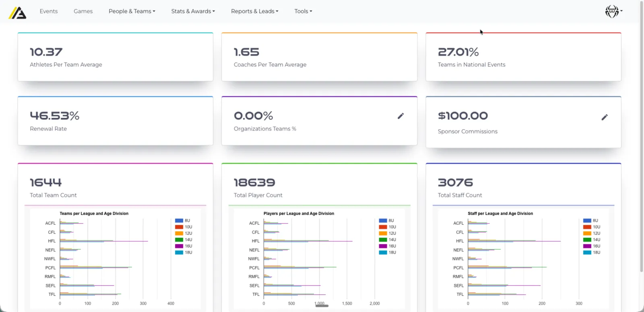
Task: Edit Sponsor Commissions with pencil icon
Action: tap(605, 117)
